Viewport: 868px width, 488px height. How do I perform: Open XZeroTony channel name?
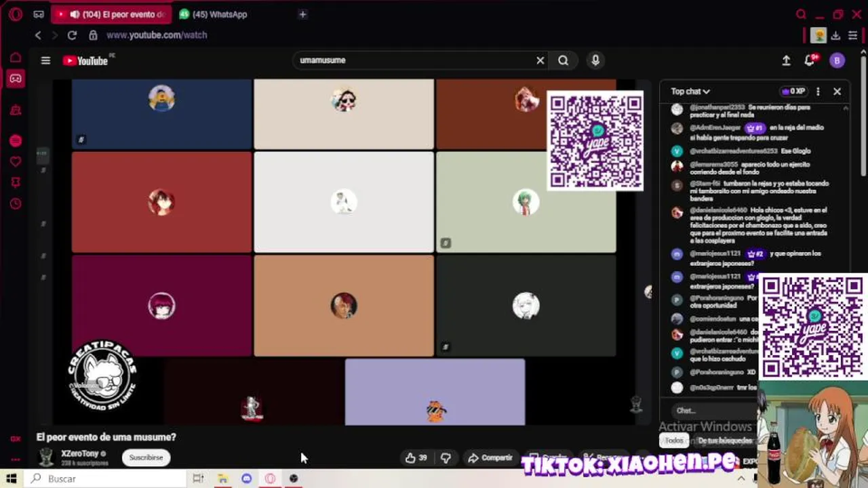click(80, 453)
